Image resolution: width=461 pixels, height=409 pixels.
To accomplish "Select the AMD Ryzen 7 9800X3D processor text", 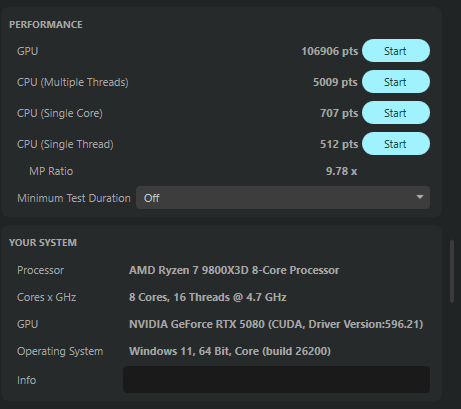I will (234, 270).
